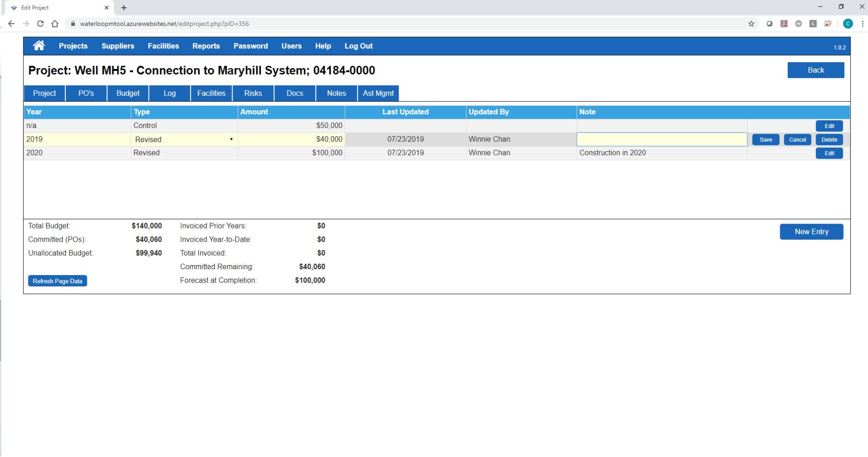Click the version number 1.0.2
The height and width of the screenshot is (457, 868).
pos(840,48)
